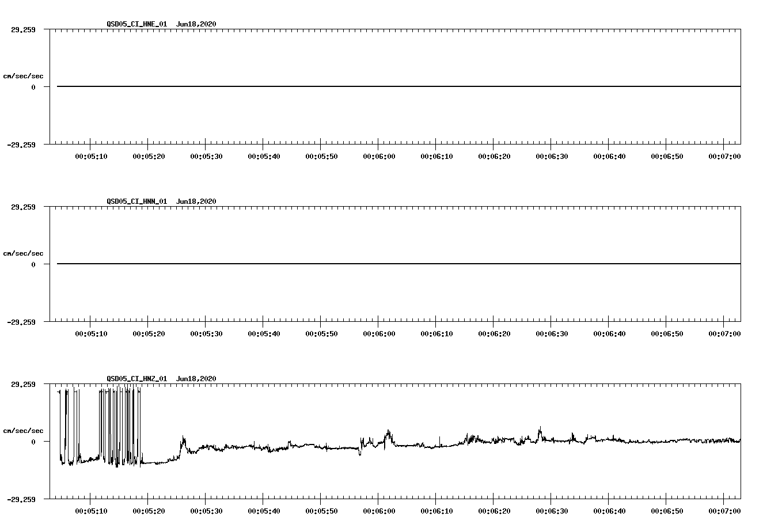Click the 00:06:10 time label on HNN plot

[x=436, y=334]
